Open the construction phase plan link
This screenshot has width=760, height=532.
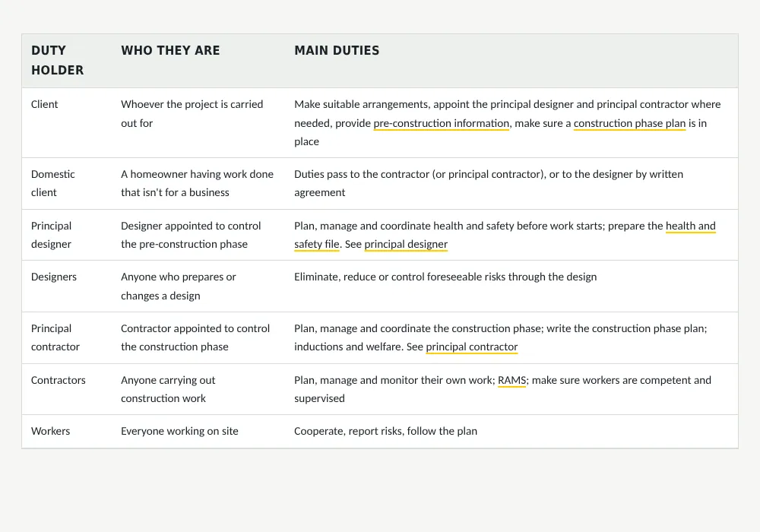pyautogui.click(x=629, y=123)
